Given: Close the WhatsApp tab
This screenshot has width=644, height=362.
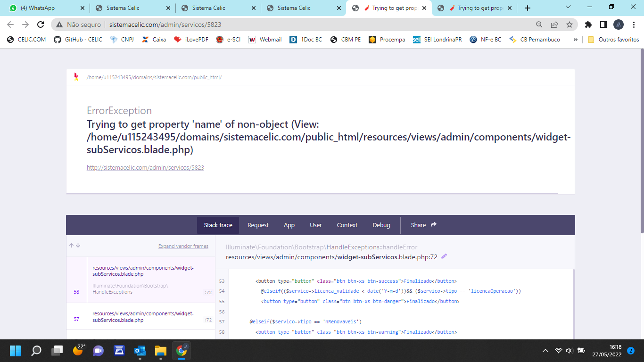Looking at the screenshot, I should pos(82,8).
